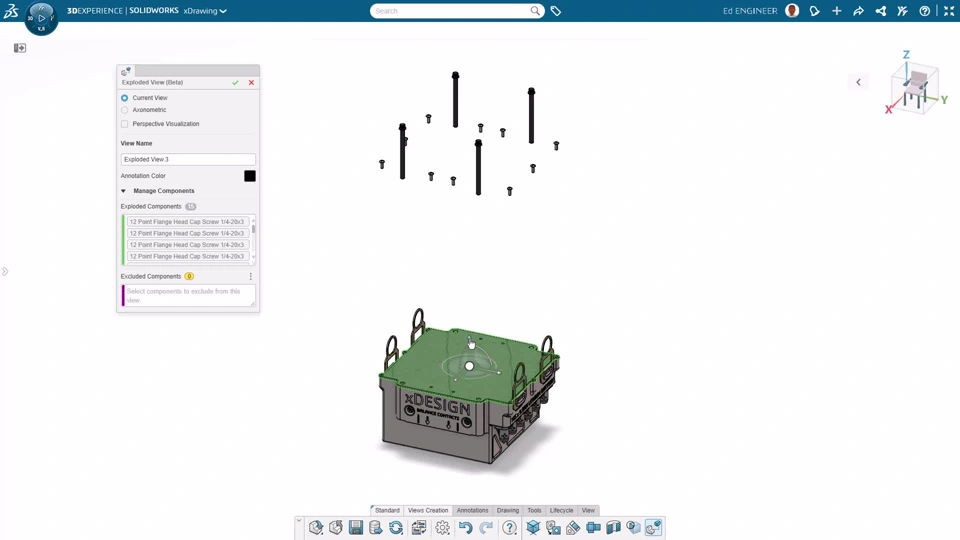Image resolution: width=960 pixels, height=540 pixels.
Task: Switch to the View tab
Action: point(588,510)
